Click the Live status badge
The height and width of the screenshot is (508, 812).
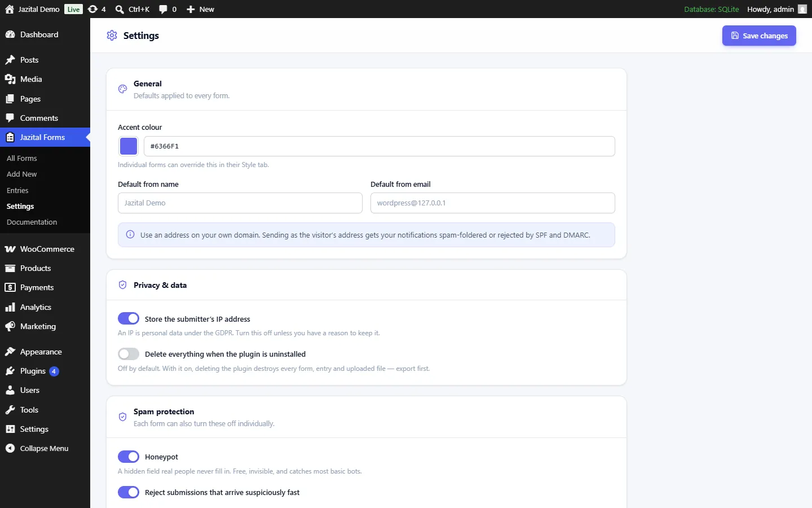coord(73,9)
